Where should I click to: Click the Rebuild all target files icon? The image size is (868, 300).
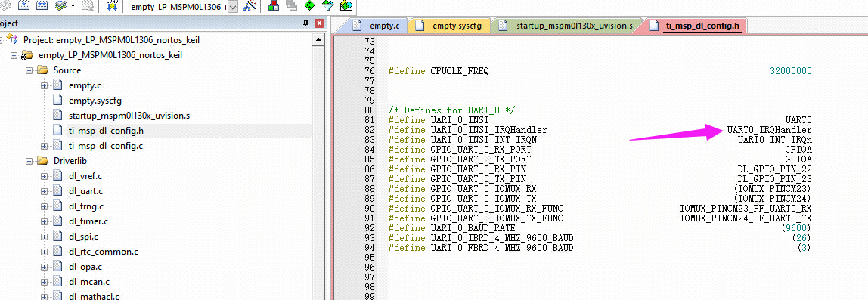pos(42,5)
